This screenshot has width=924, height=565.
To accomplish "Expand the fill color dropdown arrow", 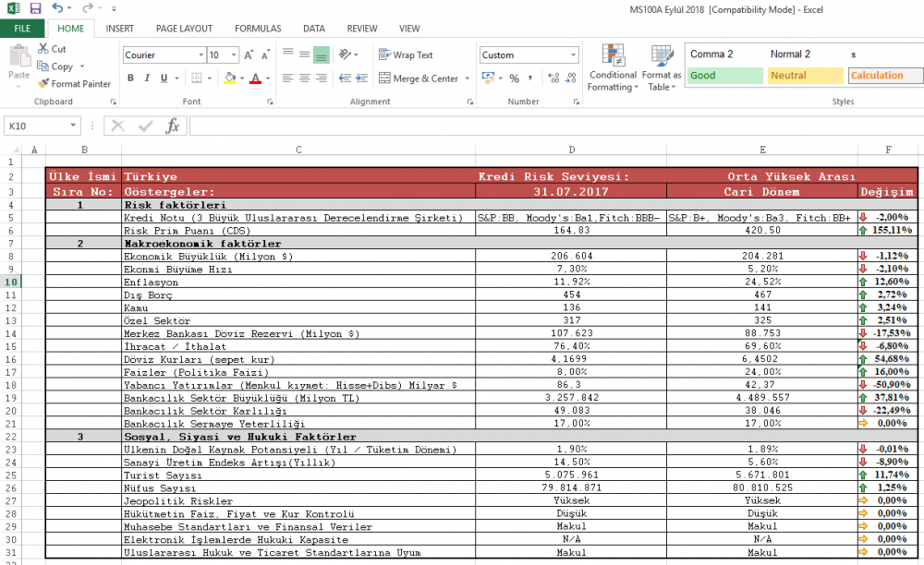I will [x=242, y=78].
